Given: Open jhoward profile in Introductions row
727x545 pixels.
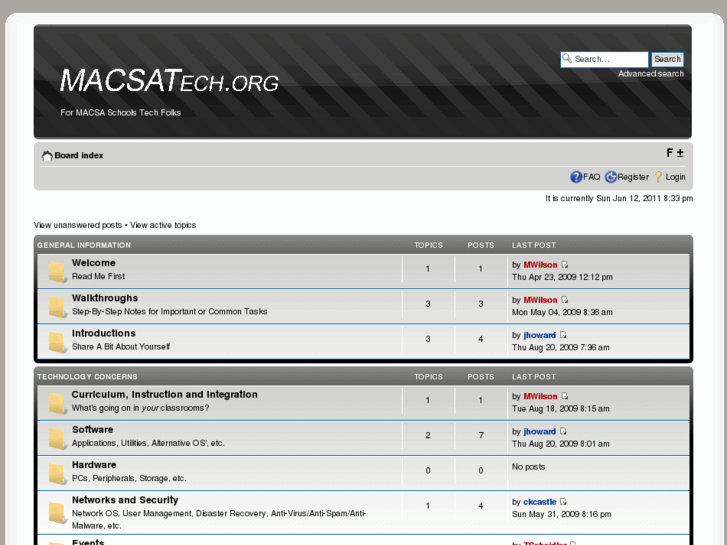Looking at the screenshot, I should [539, 335].
